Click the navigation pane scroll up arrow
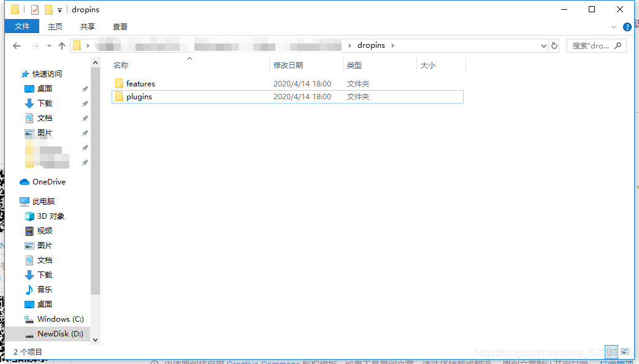The height and width of the screenshot is (364, 639). coord(96,63)
